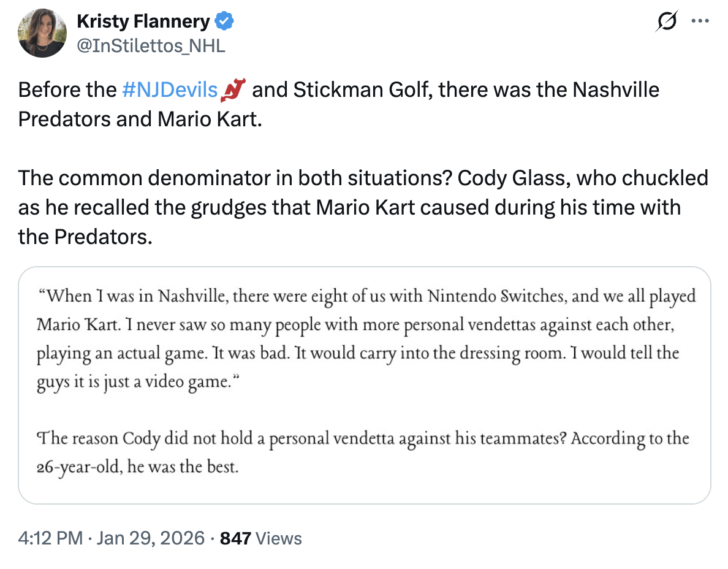Click the word Views beside the count

(279, 538)
